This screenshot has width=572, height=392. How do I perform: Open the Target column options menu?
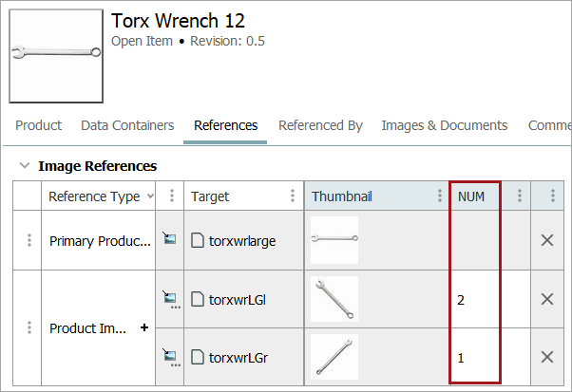tap(292, 196)
